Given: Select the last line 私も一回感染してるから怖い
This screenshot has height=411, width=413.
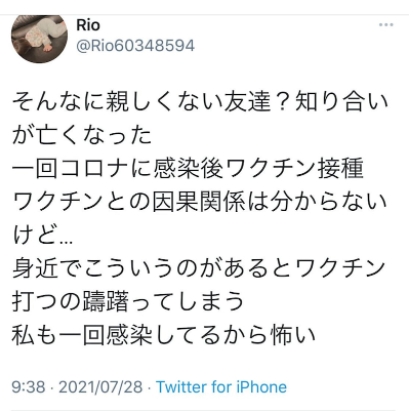Looking at the screenshot, I should pyautogui.click(x=164, y=334).
